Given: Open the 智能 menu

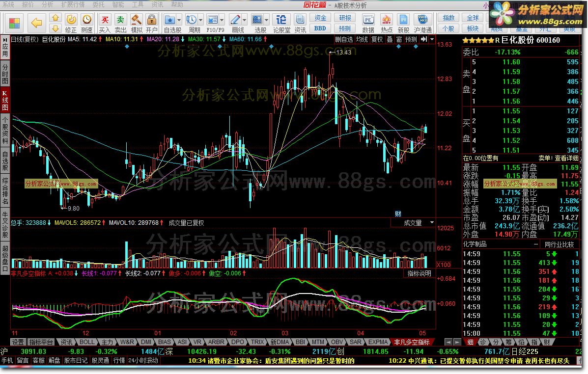Looking at the screenshot, I should (118, 4).
